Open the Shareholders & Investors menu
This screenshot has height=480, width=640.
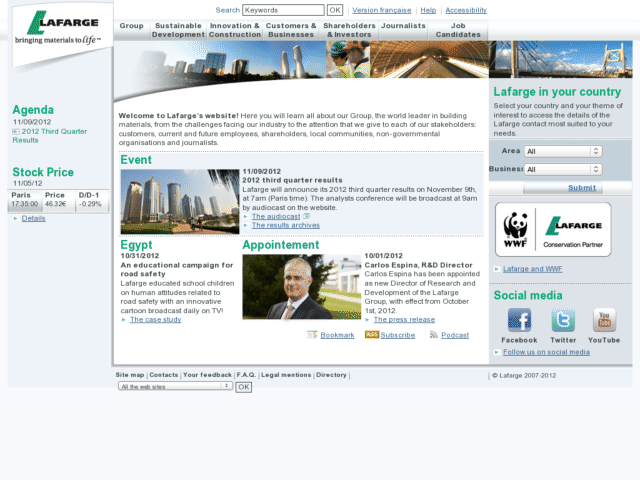[x=349, y=30]
